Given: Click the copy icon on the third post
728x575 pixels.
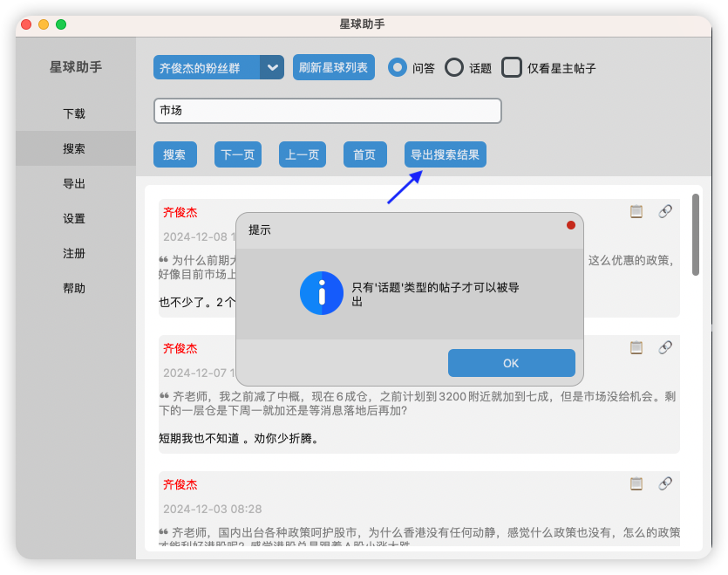Looking at the screenshot, I should click(x=636, y=483).
